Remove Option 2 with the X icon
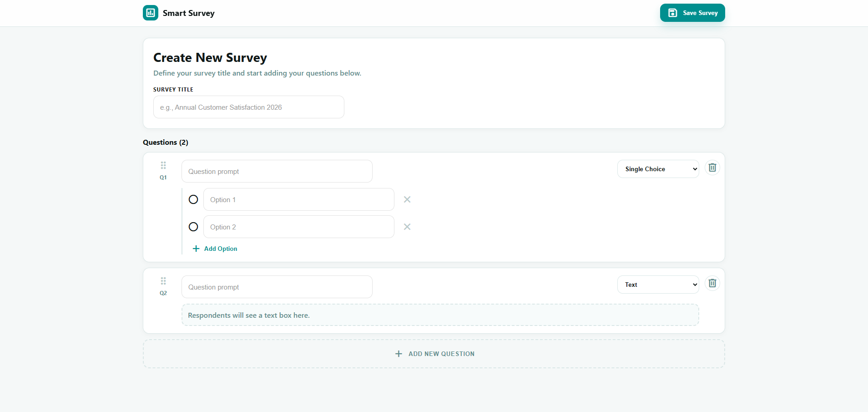Image resolution: width=868 pixels, height=412 pixels. [407, 227]
